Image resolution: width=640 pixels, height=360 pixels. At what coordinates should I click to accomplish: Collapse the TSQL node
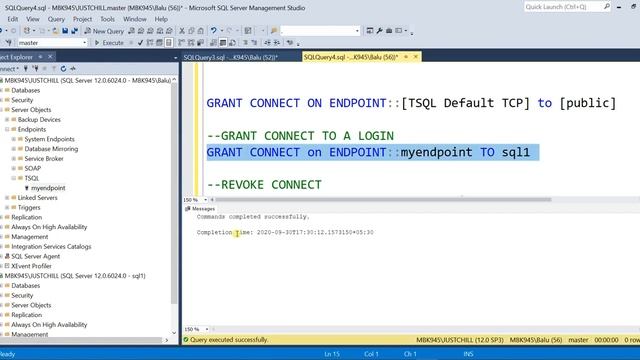coord(13,178)
